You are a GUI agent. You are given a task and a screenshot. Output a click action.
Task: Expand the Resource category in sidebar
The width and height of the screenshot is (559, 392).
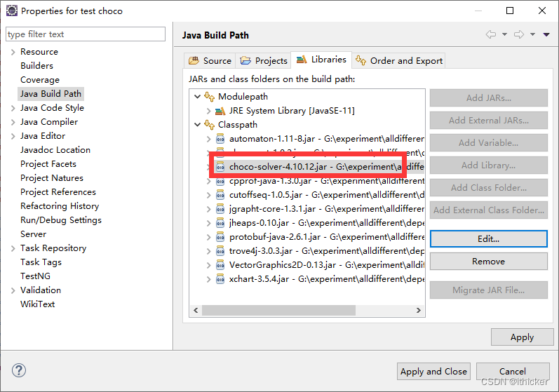pyautogui.click(x=13, y=52)
